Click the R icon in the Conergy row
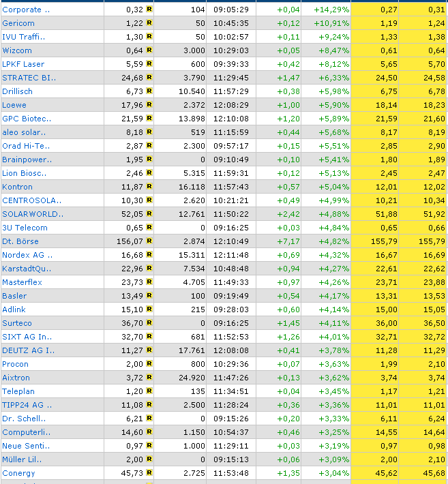This screenshot has height=484, width=448. [149, 473]
